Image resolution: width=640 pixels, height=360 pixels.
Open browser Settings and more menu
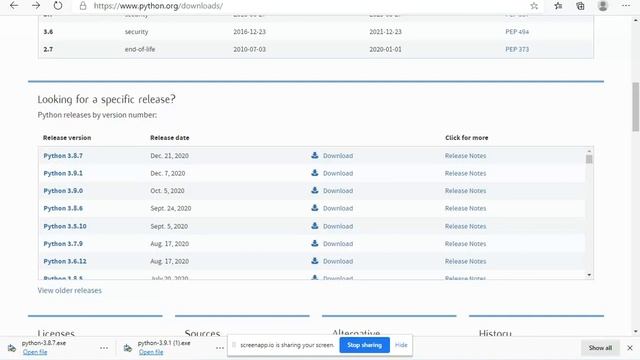[626, 6]
